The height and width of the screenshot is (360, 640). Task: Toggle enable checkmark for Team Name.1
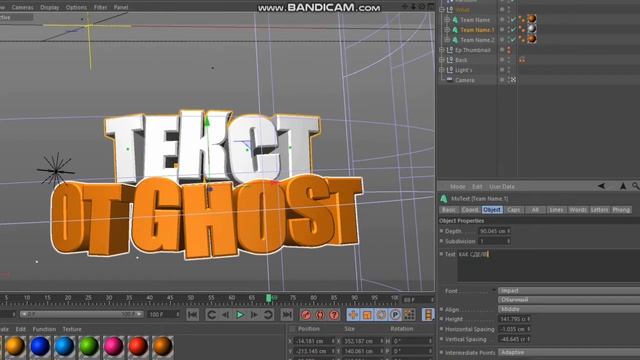(513, 30)
